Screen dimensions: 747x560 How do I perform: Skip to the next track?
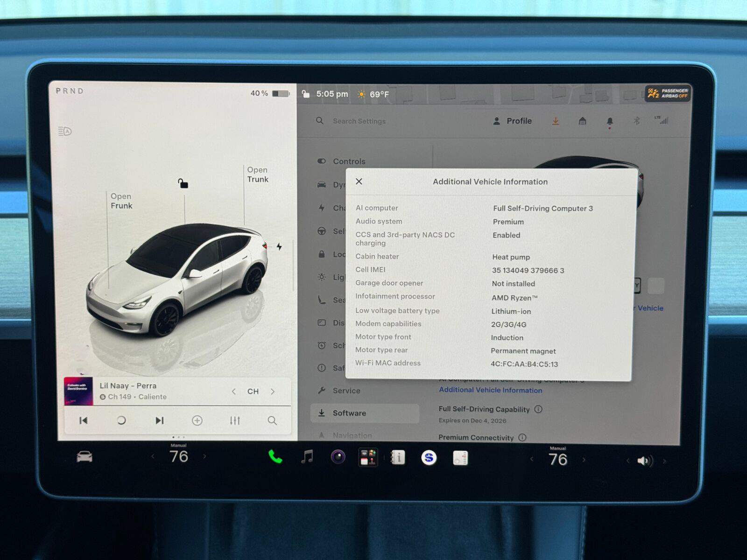point(160,420)
